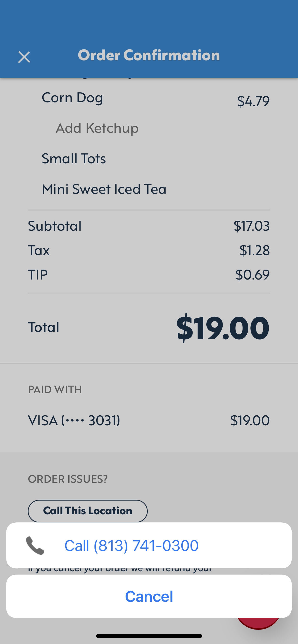The image size is (298, 644).
Task: Cancel the call action sheet
Action: [x=149, y=596]
